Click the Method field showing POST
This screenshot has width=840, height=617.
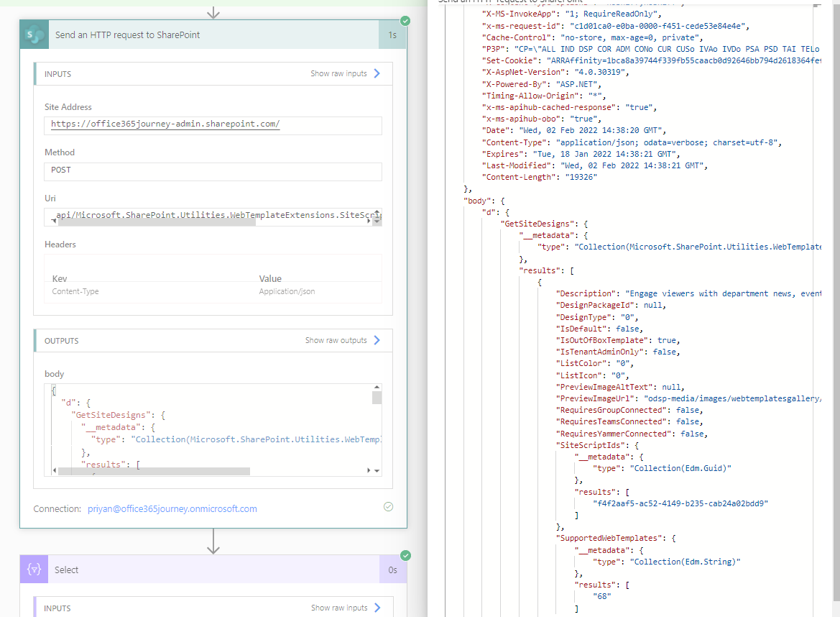(213, 170)
